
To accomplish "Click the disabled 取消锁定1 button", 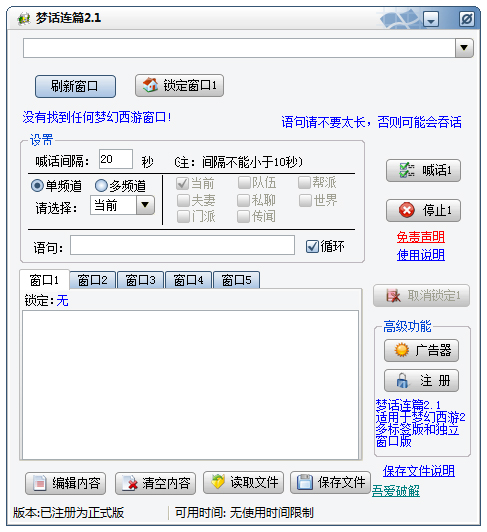I will (x=422, y=296).
